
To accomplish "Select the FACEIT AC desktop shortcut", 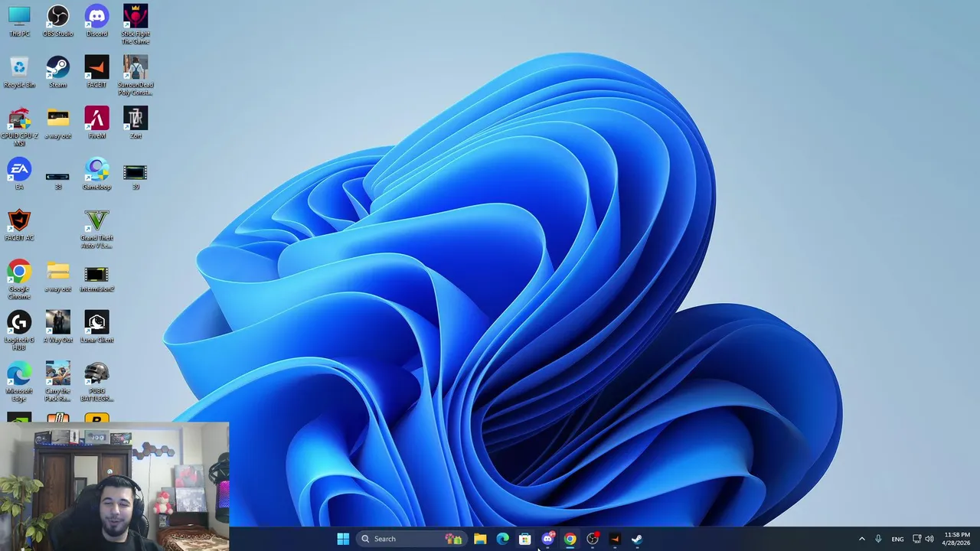I will pyautogui.click(x=19, y=226).
